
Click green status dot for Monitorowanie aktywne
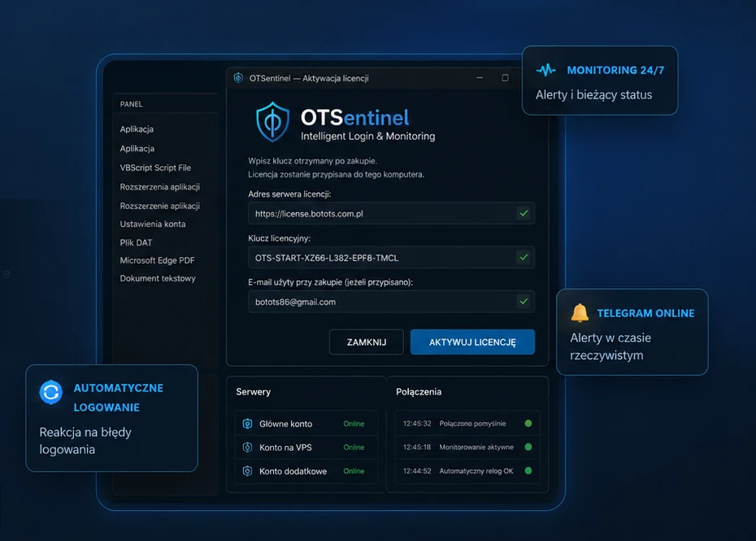[528, 447]
